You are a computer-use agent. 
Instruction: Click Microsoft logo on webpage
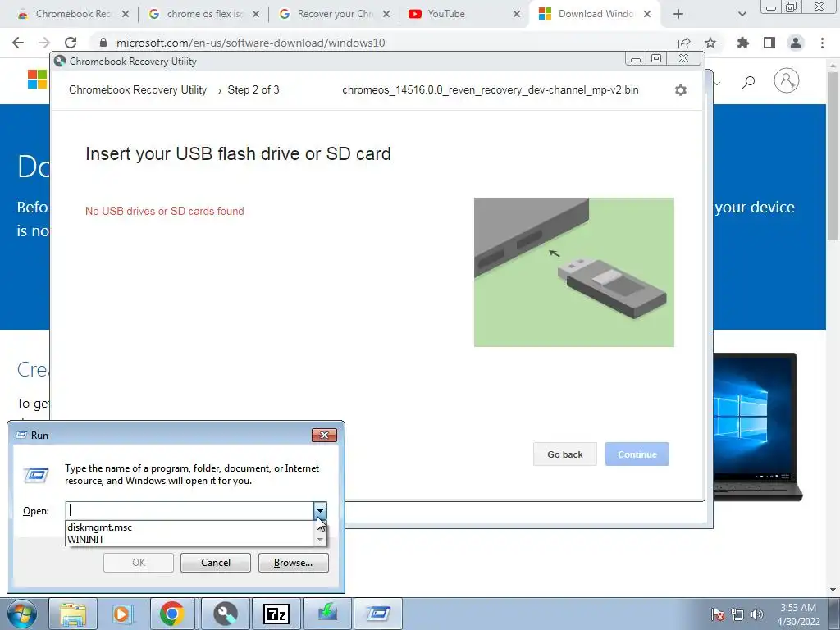click(38, 80)
